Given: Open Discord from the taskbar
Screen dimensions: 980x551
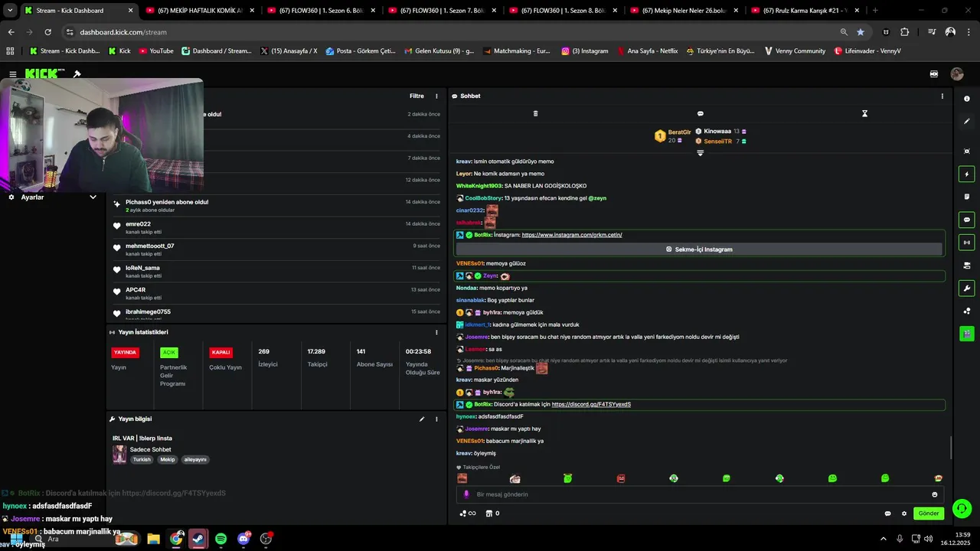Looking at the screenshot, I should (243, 539).
